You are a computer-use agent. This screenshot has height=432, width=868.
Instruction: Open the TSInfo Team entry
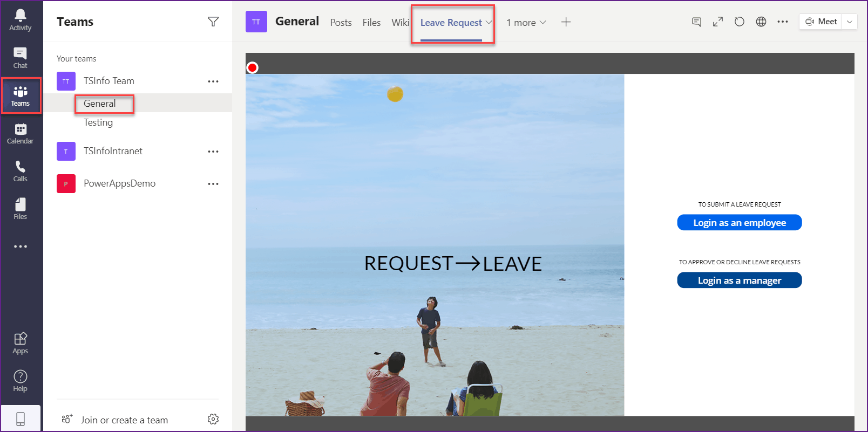pos(109,81)
